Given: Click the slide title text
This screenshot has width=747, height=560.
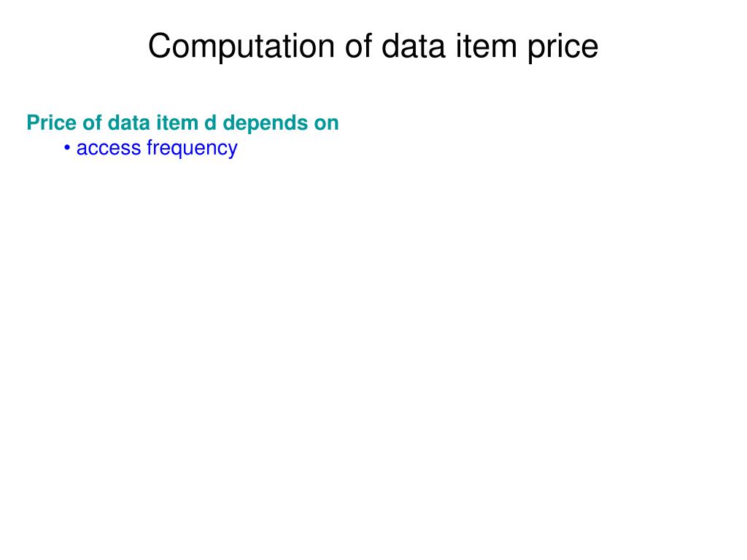Looking at the screenshot, I should 373,47.
